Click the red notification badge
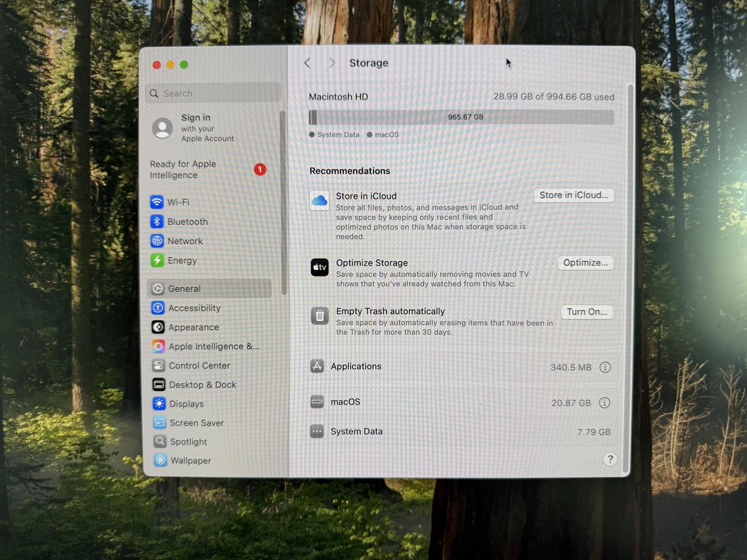Viewport: 747px width, 560px height. click(260, 170)
